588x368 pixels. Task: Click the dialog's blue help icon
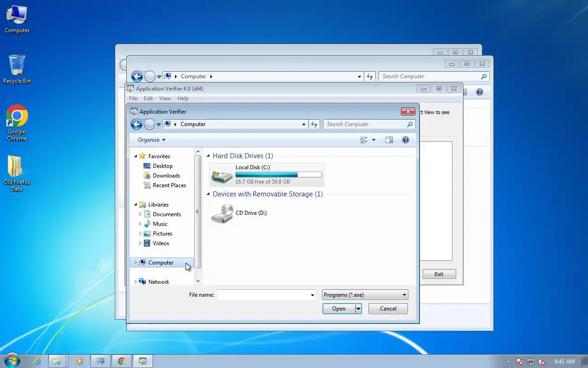pyautogui.click(x=406, y=140)
